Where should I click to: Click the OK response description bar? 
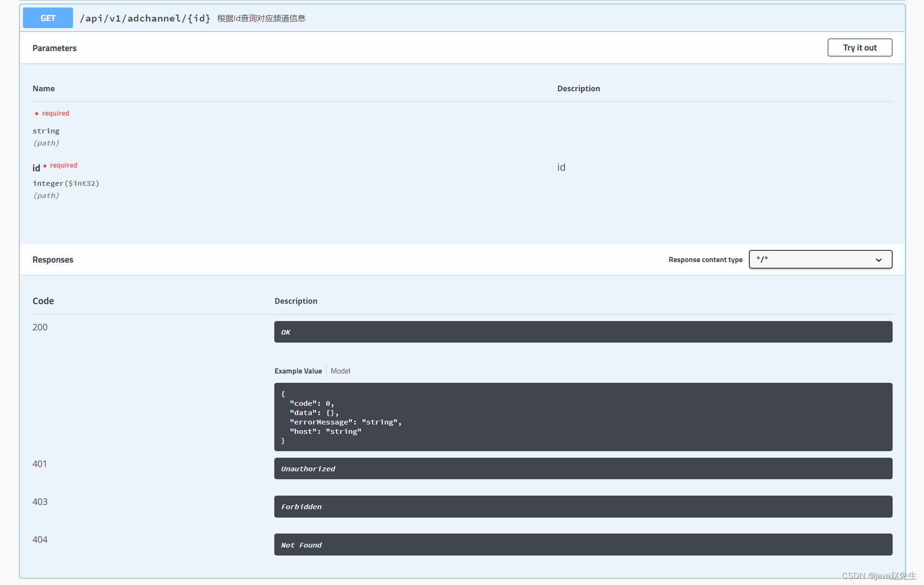pyautogui.click(x=582, y=332)
